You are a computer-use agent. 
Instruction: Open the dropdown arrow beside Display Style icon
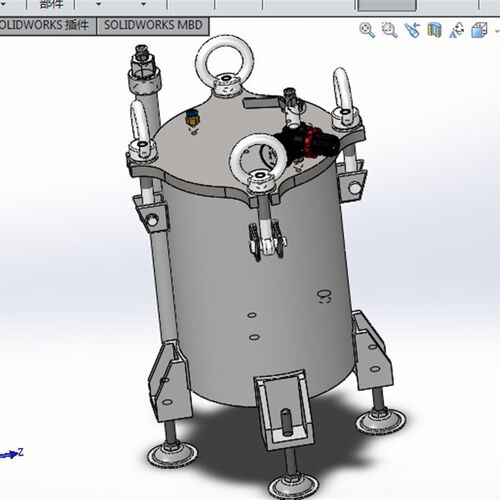point(497,31)
